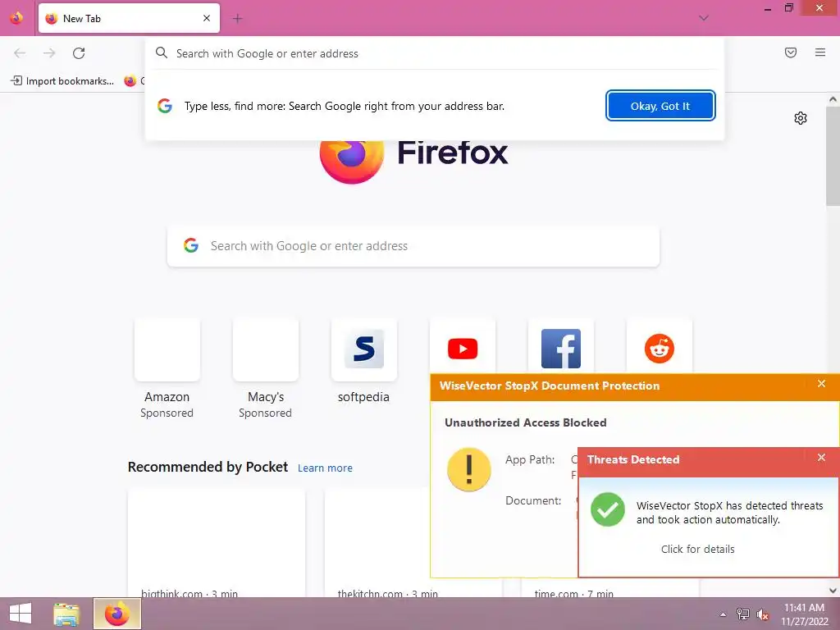Close the New Tab tab
Viewport: 840px width, 630px height.
click(x=207, y=18)
